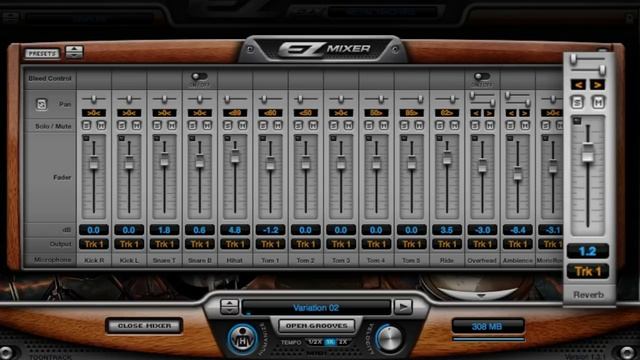Viewport: 640px width, 360px height.
Task: Click the right orange arrow on Reverb strip
Action: pyautogui.click(x=597, y=85)
